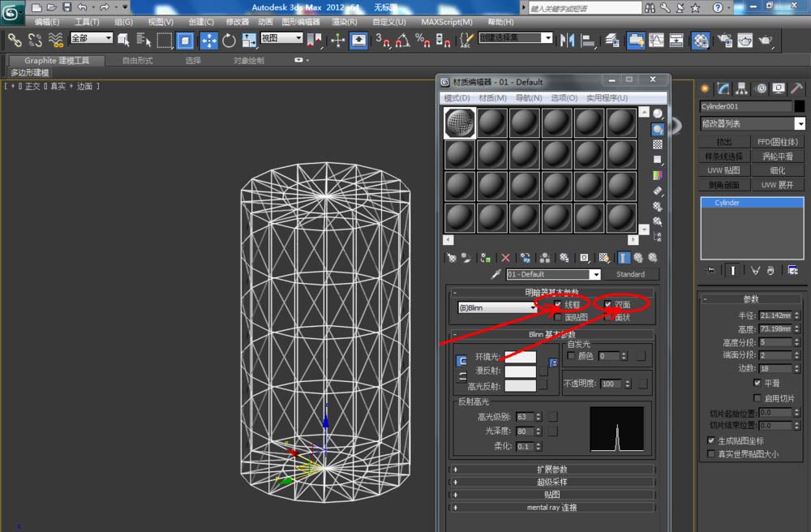Enable the 启用切片 slice checkbox
Image resolution: width=811 pixels, height=532 pixels.
pyautogui.click(x=757, y=398)
